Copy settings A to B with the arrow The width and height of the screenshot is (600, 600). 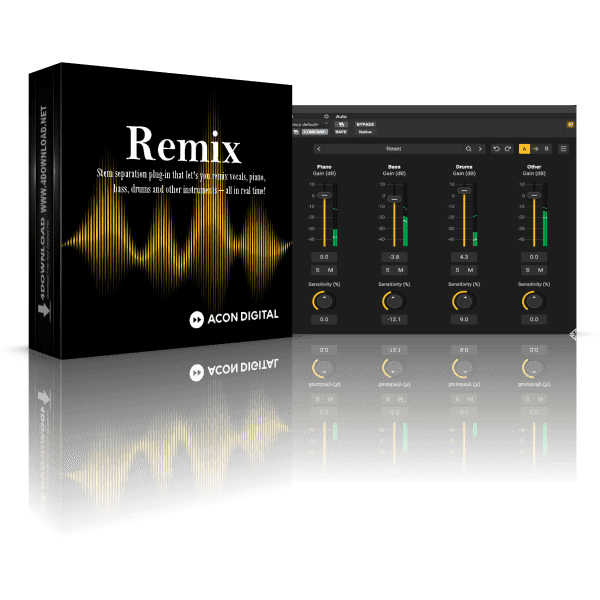coord(535,149)
